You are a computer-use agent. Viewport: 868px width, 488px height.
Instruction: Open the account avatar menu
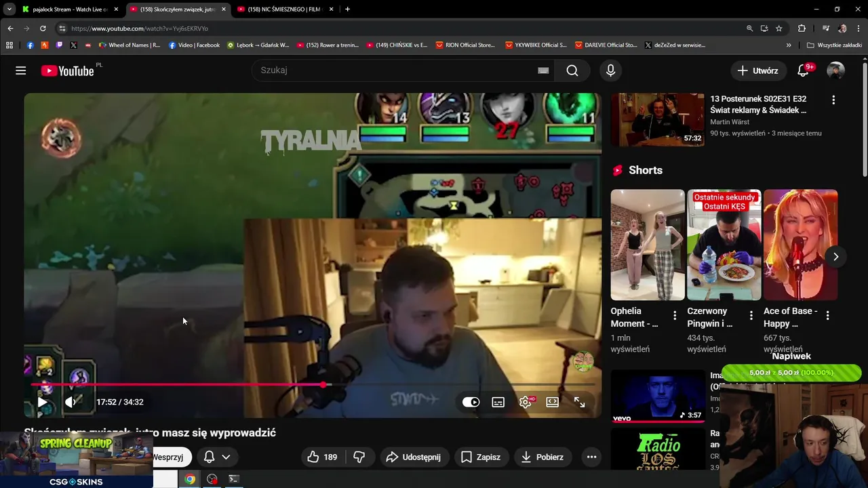coord(836,70)
